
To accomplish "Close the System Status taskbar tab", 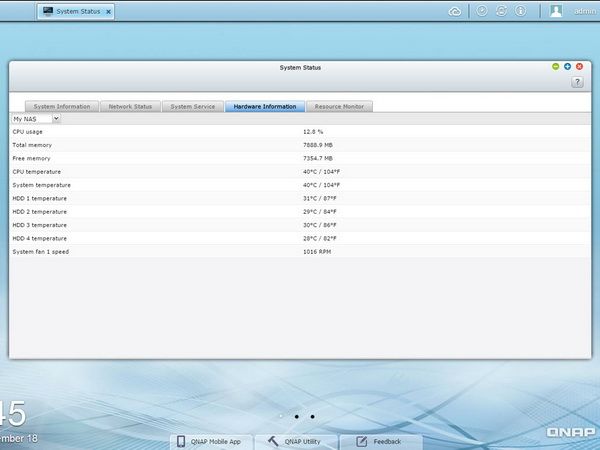I will 108,12.
